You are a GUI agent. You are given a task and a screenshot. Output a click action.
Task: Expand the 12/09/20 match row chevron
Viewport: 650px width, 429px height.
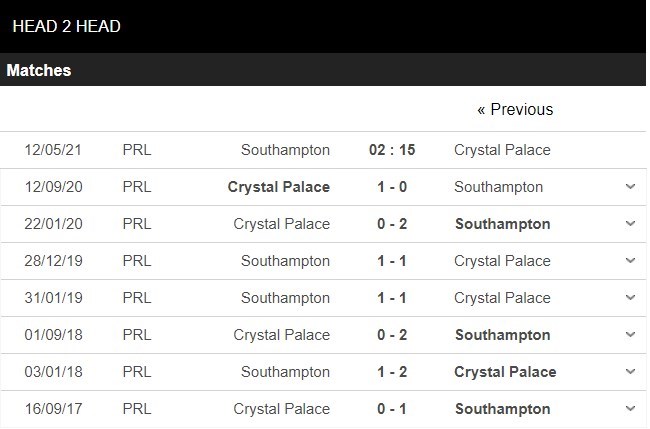click(x=630, y=187)
